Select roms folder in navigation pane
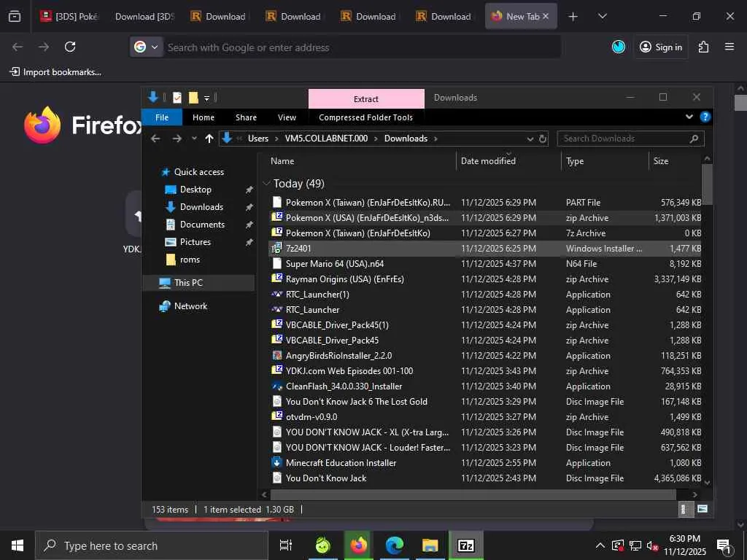The height and width of the screenshot is (560, 747). [190, 260]
